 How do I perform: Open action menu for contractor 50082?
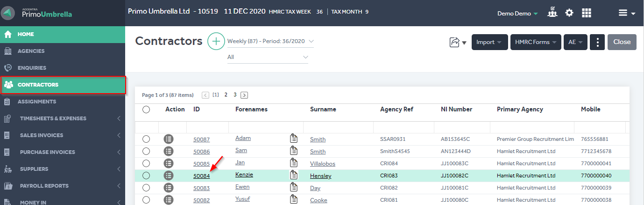[169, 200]
